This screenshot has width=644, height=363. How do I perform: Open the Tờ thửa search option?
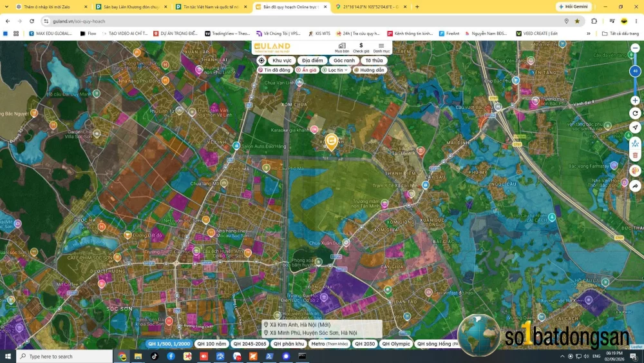click(374, 61)
